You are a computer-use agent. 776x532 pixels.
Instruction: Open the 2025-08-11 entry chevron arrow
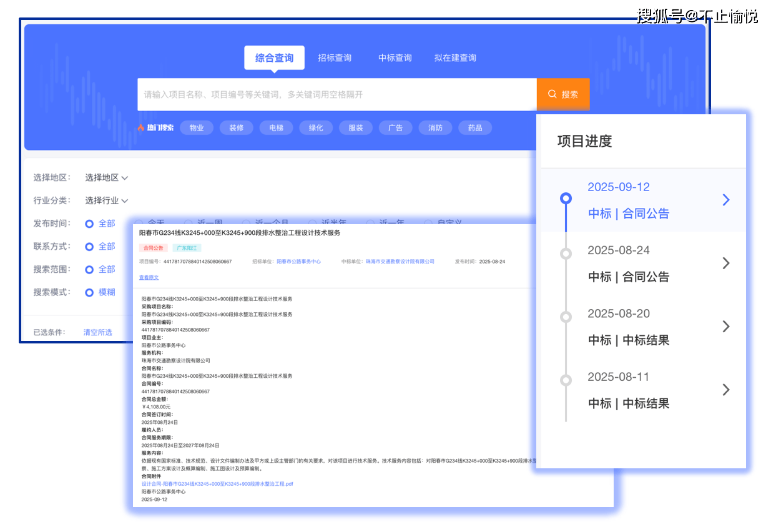coord(725,390)
